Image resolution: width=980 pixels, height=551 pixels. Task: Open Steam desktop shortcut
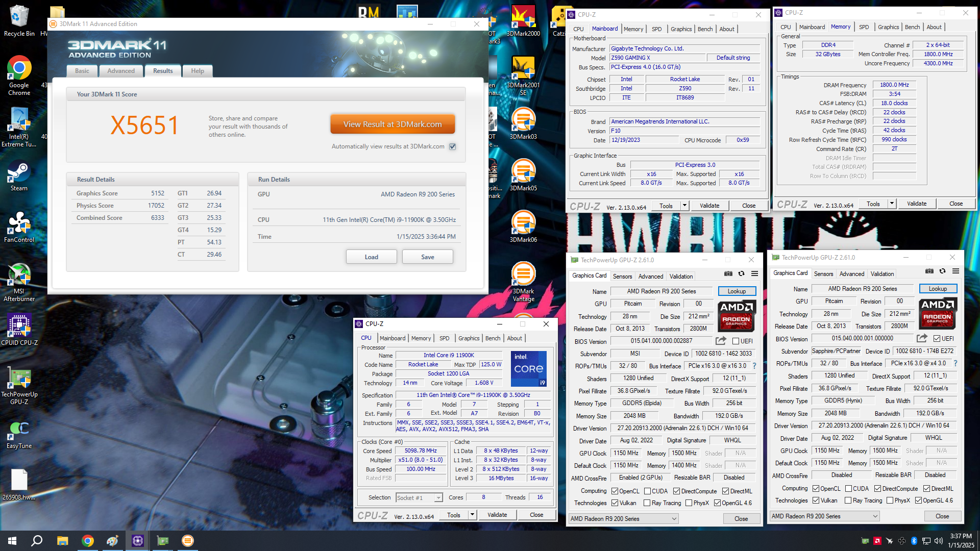[19, 176]
